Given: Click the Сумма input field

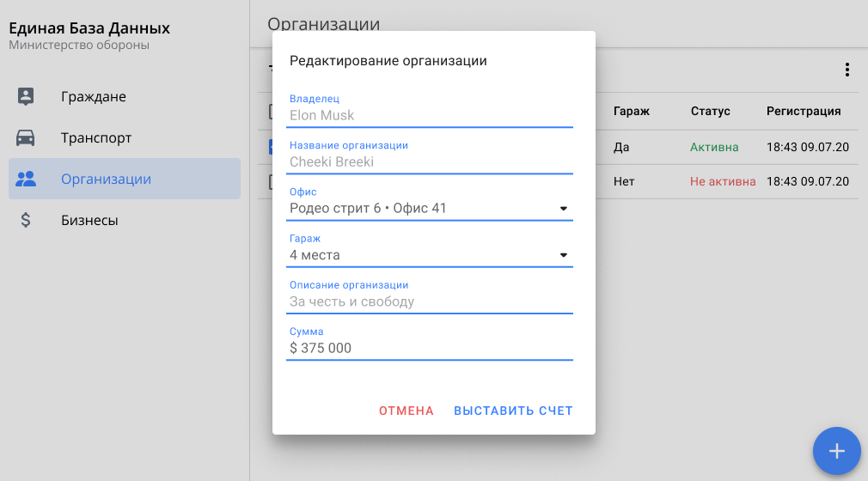Looking at the screenshot, I should 430,348.
